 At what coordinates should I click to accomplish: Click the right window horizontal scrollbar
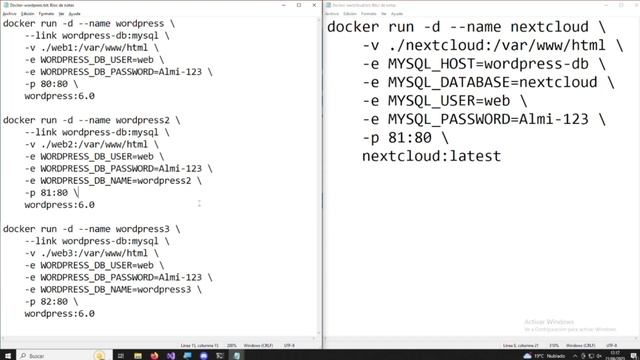481,339
